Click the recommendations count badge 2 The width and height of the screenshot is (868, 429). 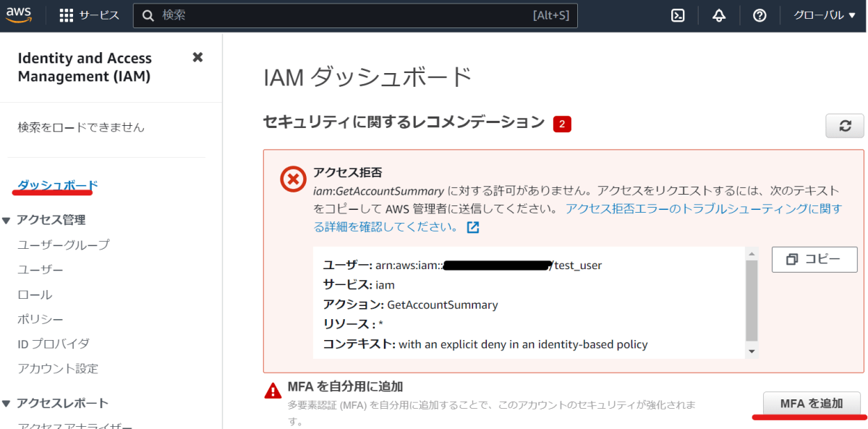562,124
